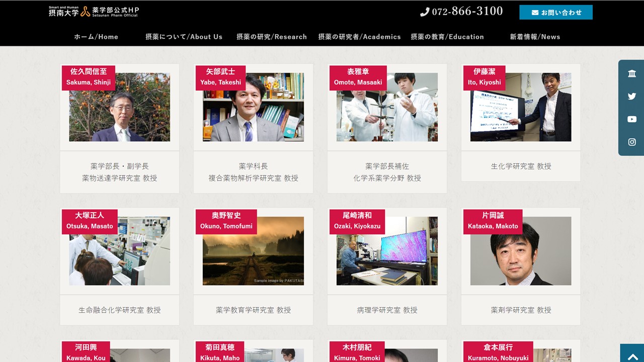Click text 薬学教育学研究室 教授

254,310
